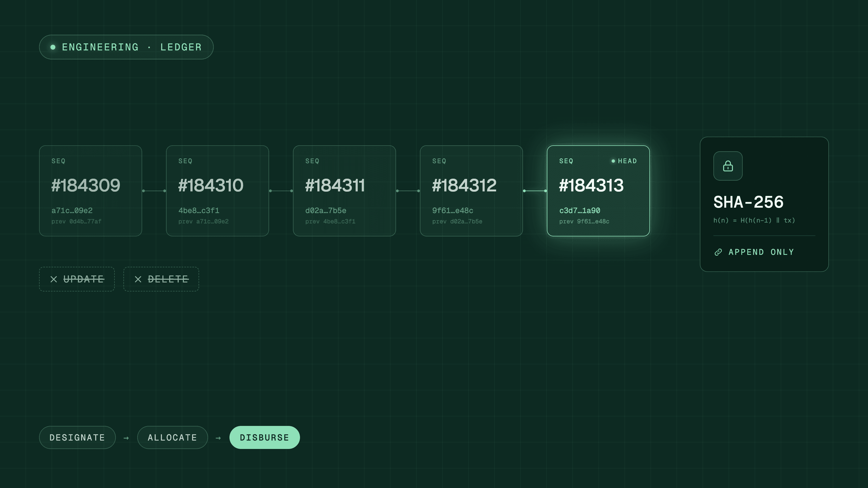Click hash c3d7…1a90 in the head block

pos(580,210)
